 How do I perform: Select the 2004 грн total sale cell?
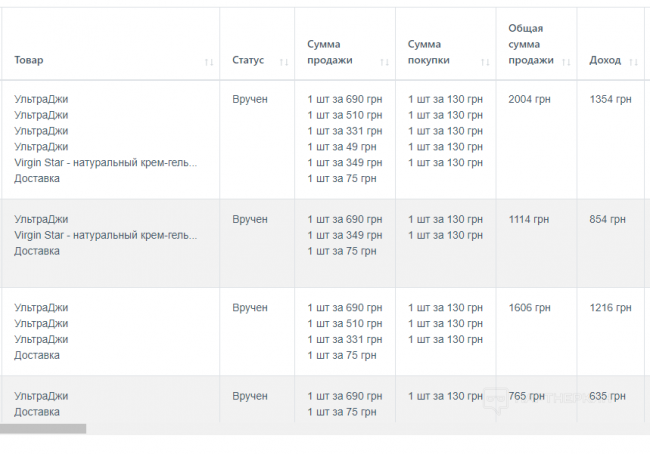[x=529, y=99]
